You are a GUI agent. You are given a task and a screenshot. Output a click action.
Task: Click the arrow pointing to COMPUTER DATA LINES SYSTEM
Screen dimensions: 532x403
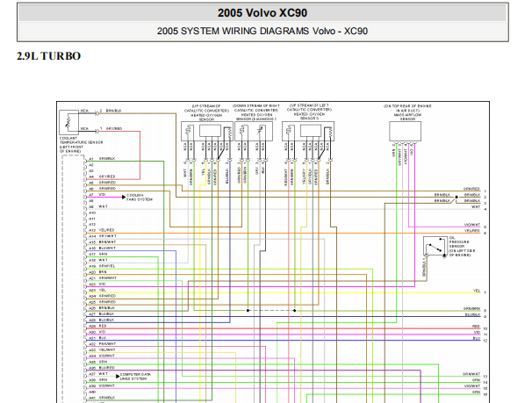[118, 376]
